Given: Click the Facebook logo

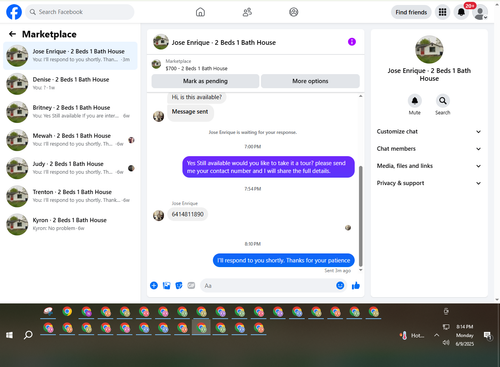Looking at the screenshot, I should [14, 12].
